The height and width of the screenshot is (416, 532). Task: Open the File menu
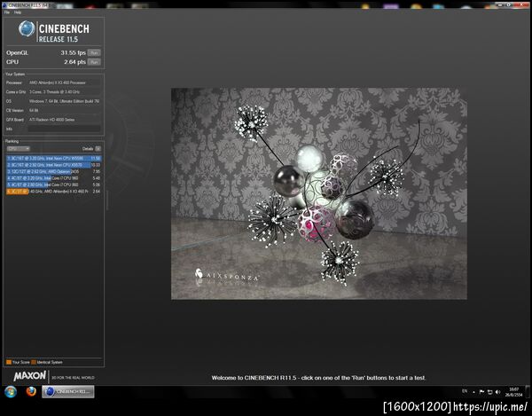7,12
